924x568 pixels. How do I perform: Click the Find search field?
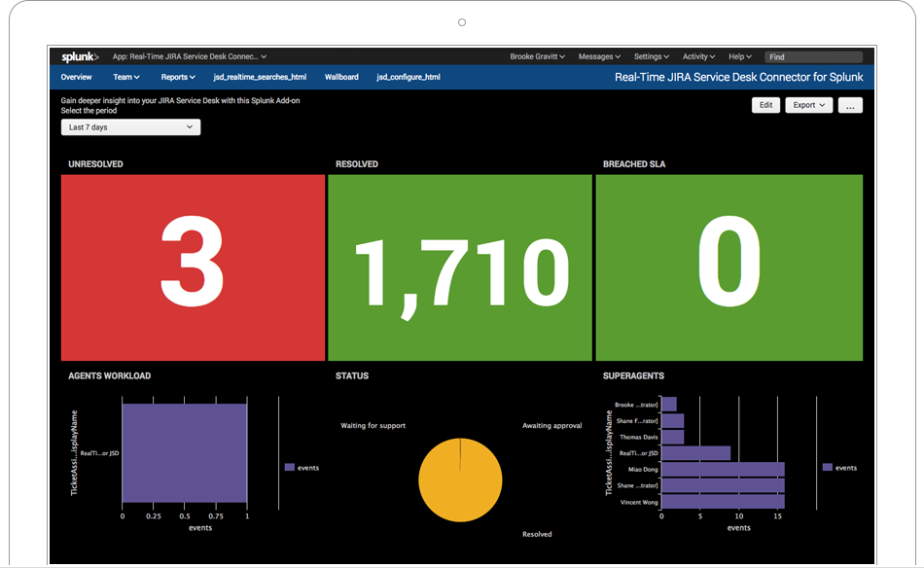813,56
